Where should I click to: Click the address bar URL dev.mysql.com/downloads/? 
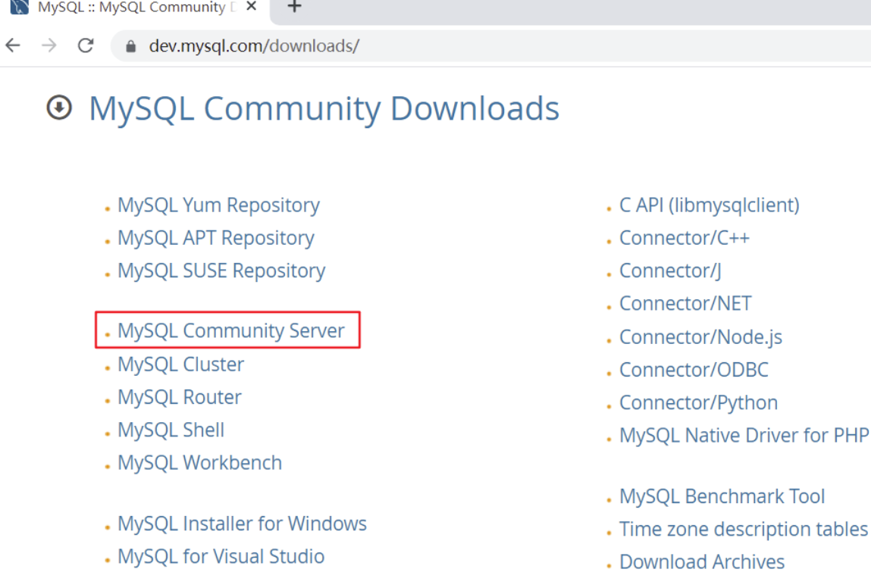click(x=254, y=45)
